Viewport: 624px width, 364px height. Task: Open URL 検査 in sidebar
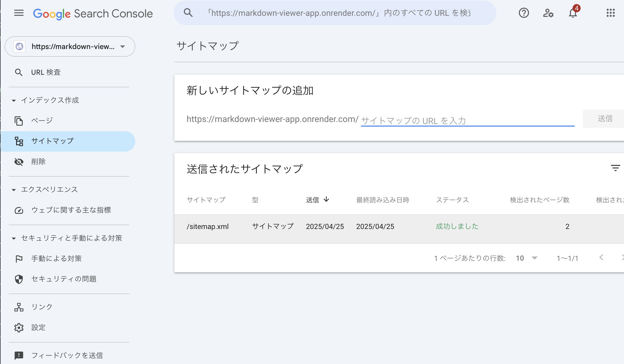(68, 72)
